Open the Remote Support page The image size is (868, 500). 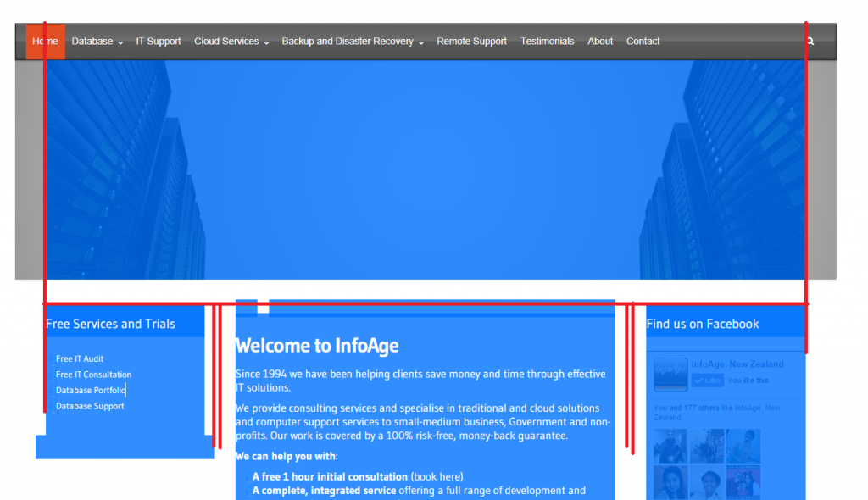tap(471, 42)
